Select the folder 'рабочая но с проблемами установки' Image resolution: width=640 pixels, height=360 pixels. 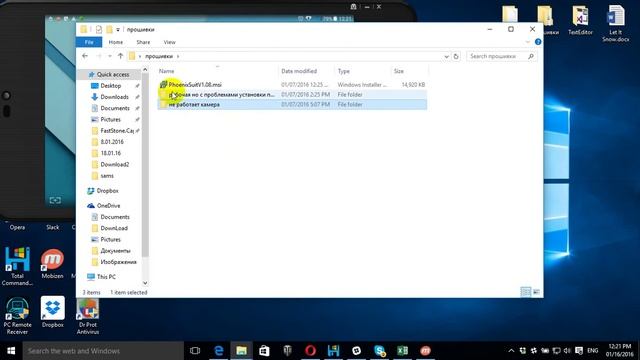292,95
